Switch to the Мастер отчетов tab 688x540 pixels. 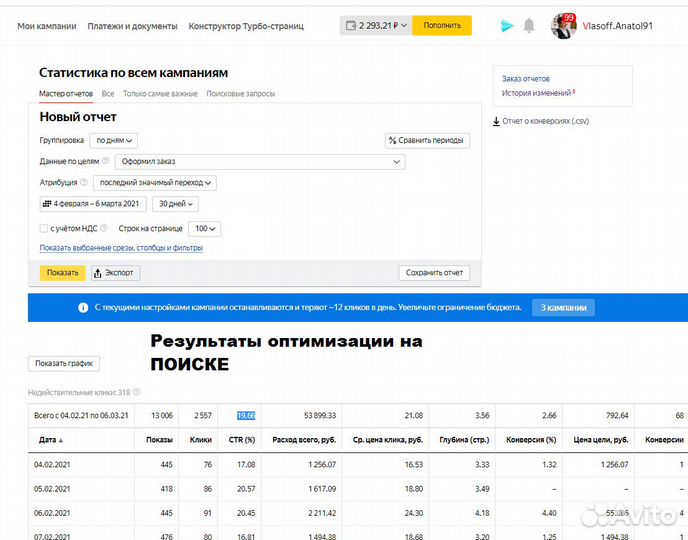coord(66,93)
